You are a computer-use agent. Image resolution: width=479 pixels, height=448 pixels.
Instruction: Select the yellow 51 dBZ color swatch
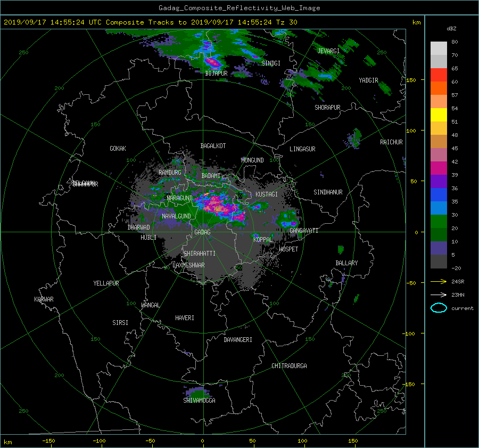click(439, 115)
